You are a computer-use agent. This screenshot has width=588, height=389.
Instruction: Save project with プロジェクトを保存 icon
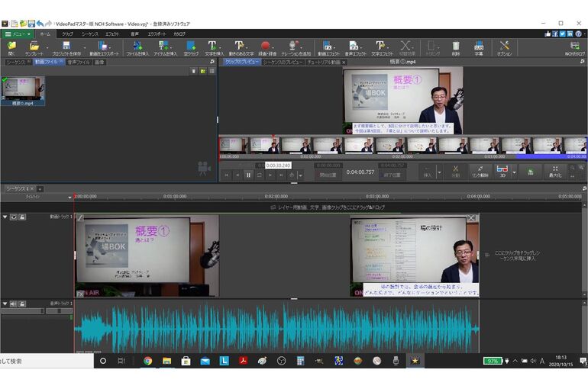tap(66, 48)
